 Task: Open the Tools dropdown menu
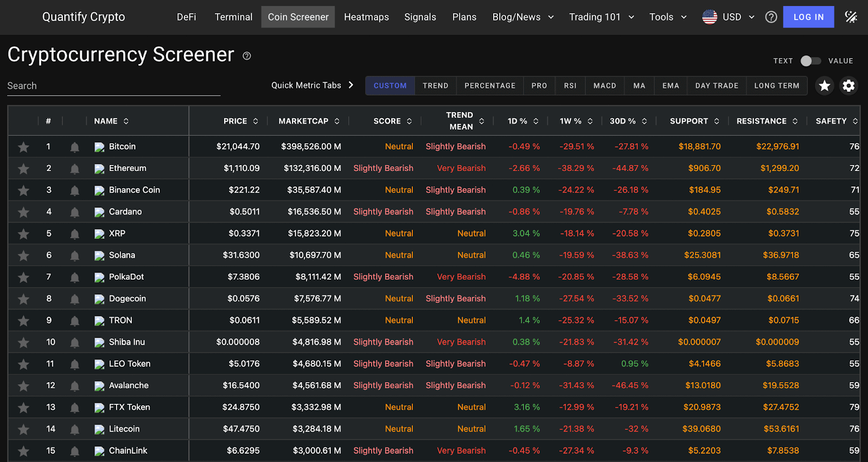tap(668, 17)
